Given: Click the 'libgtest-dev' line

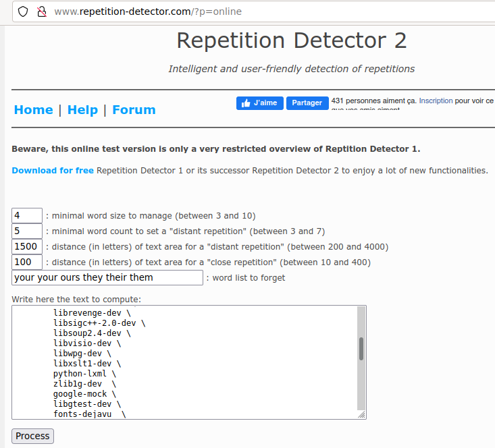Looking at the screenshot, I should click(x=87, y=404).
